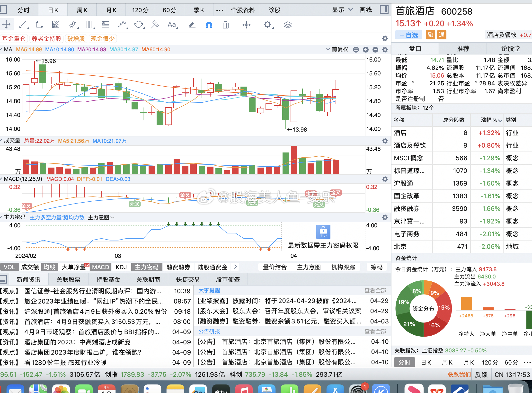
Task: Click 画线 drawing button
Action: tap(366, 10)
